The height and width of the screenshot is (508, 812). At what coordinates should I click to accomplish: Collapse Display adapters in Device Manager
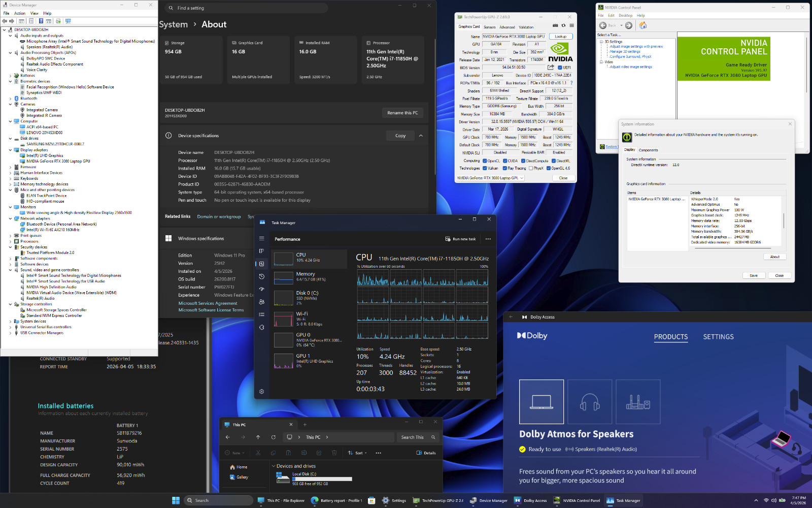click(x=10, y=150)
